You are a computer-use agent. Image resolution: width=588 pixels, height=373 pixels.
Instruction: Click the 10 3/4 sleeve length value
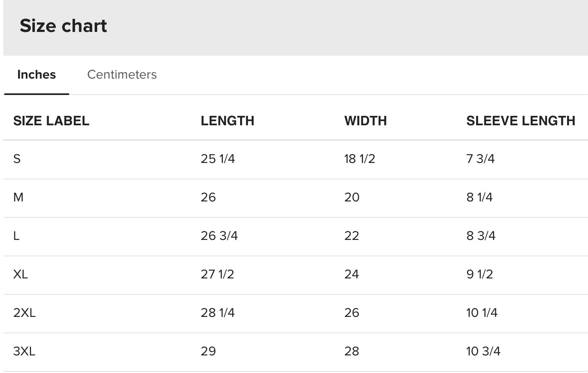coord(484,351)
